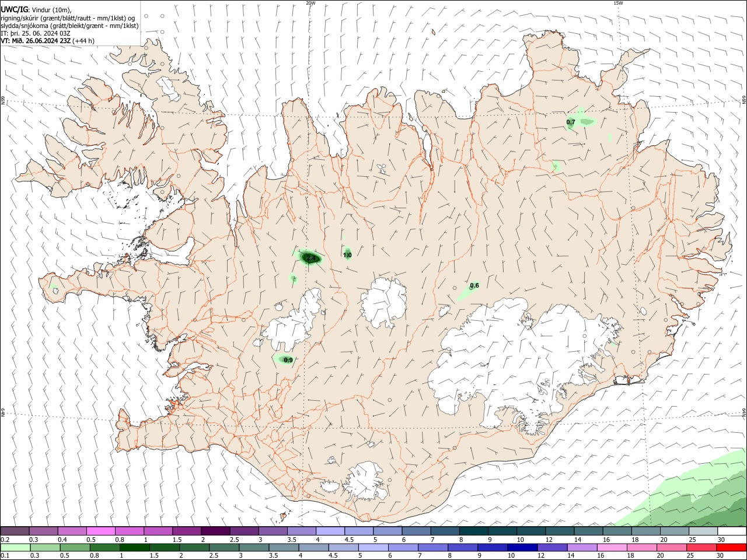This screenshot has width=747, height=560.
Task: Click the 0.6 precipitation value label
Action: click(x=474, y=285)
